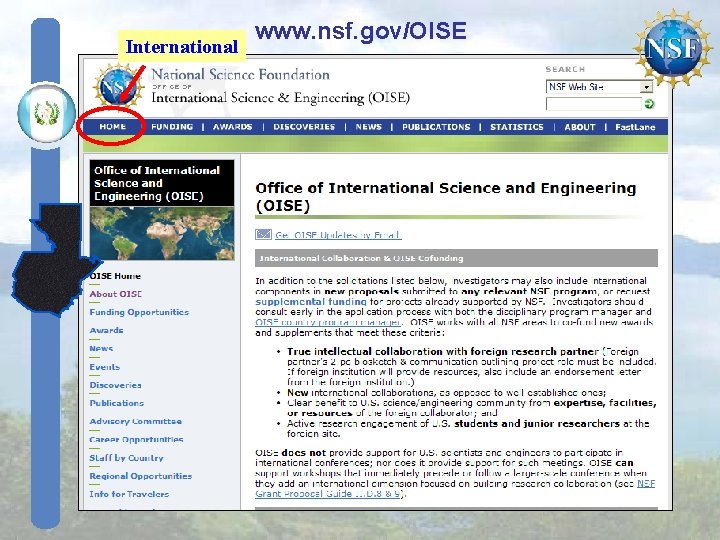Open Publications sidebar link
Image resolution: width=720 pixels, height=540 pixels.
[x=117, y=403]
